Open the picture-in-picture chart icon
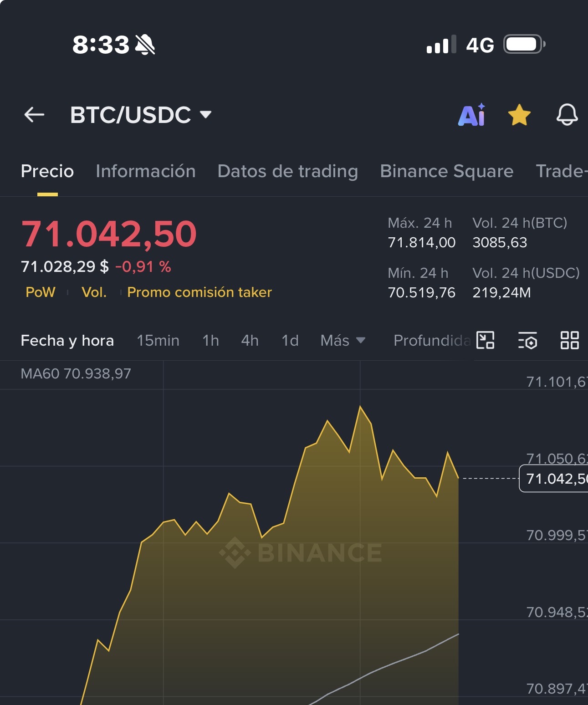Screen dimensions: 588x705 [x=485, y=340]
